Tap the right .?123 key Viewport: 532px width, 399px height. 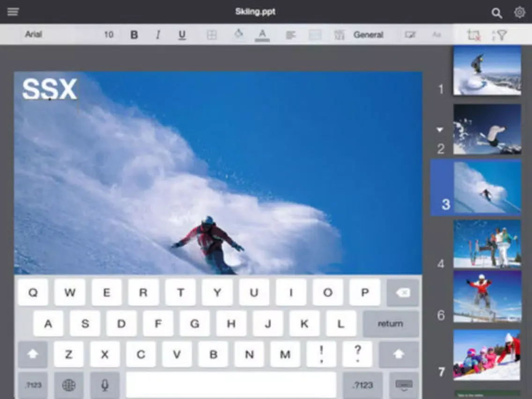tap(362, 385)
